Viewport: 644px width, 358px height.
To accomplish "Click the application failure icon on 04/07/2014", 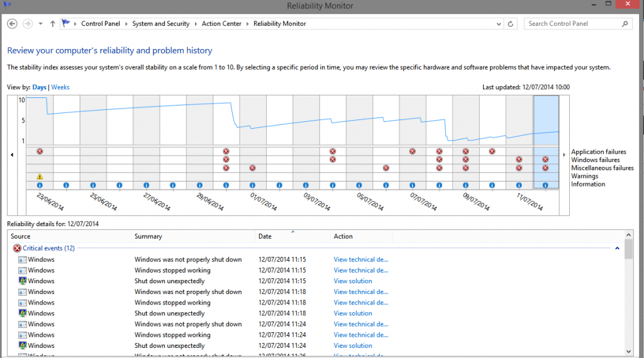I will click(x=333, y=151).
